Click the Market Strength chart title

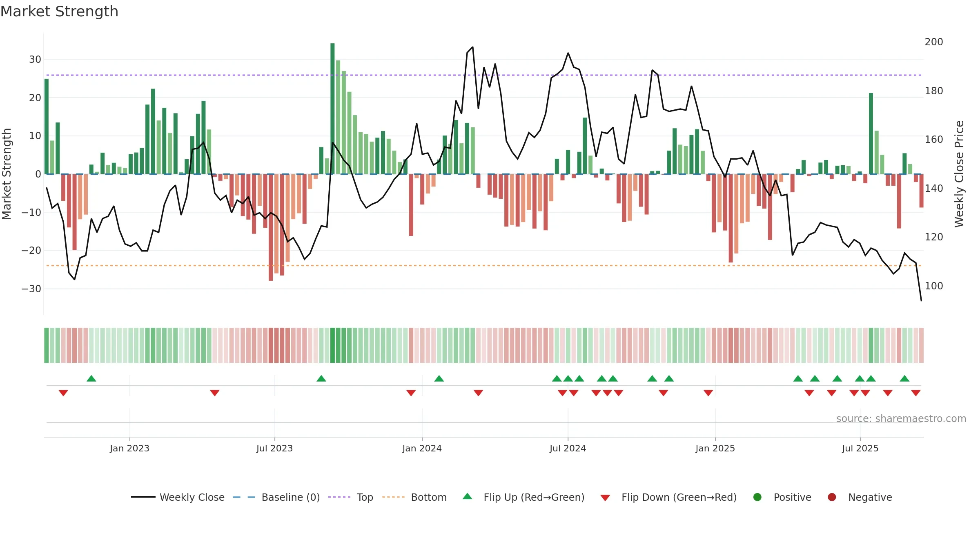(59, 11)
